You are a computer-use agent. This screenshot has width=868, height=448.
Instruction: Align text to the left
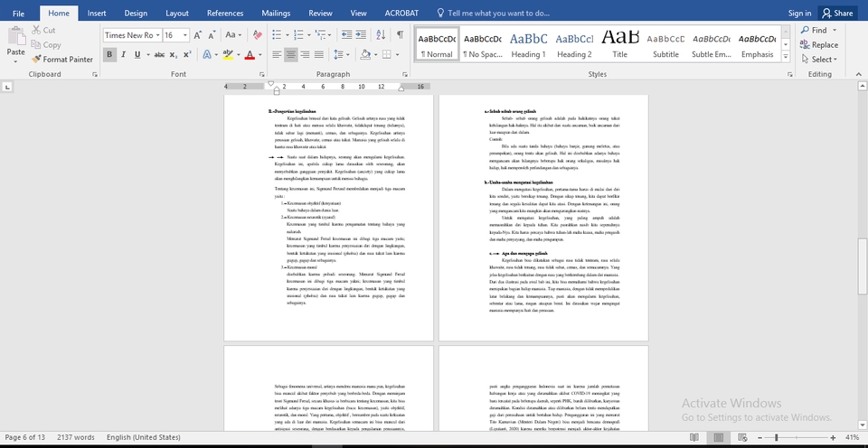(277, 54)
